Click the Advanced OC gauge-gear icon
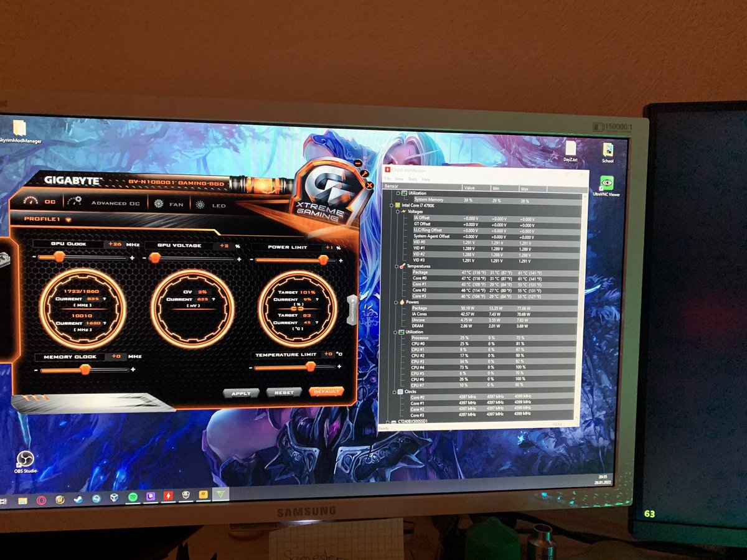 click(x=74, y=202)
